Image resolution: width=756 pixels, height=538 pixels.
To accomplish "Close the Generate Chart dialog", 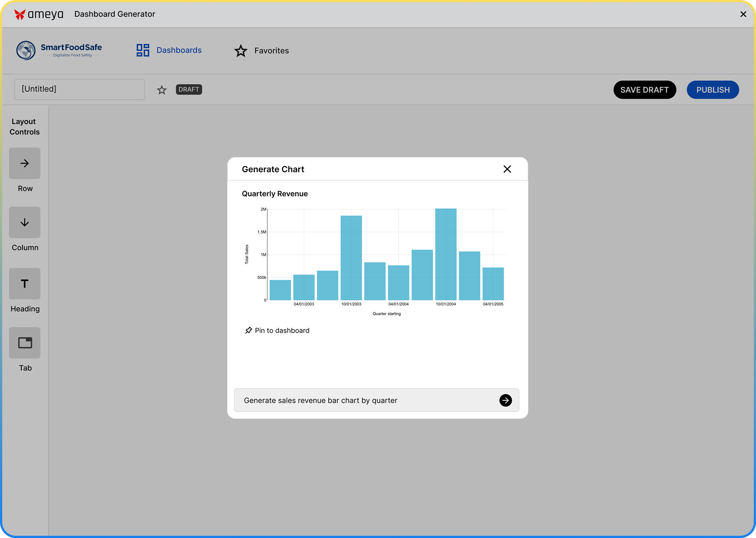I will point(507,169).
